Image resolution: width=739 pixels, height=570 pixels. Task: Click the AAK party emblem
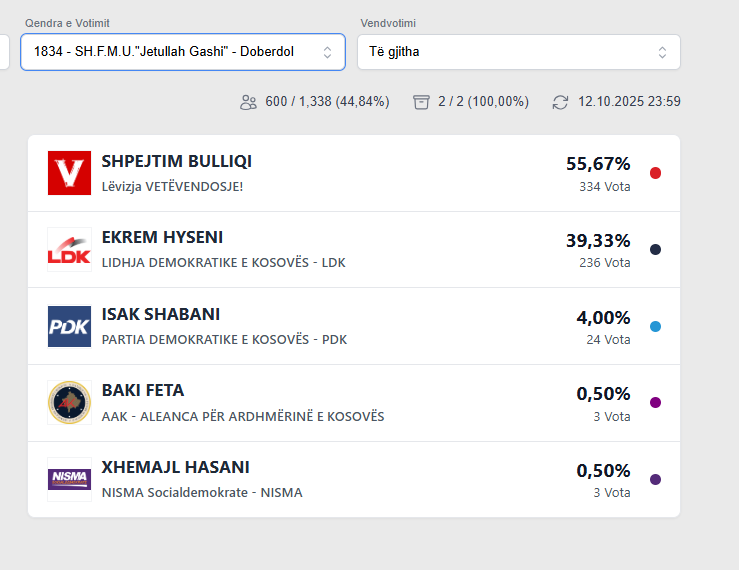click(x=69, y=403)
